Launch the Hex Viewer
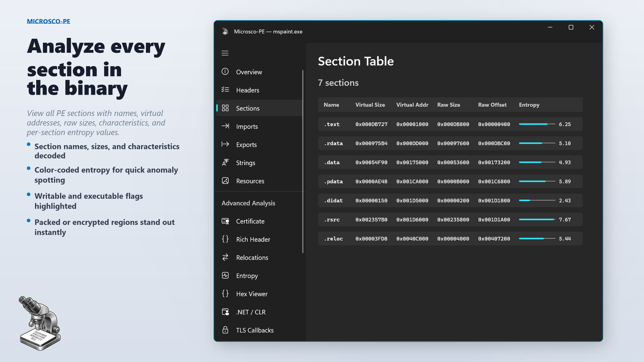This screenshot has width=644, height=362. (252, 294)
